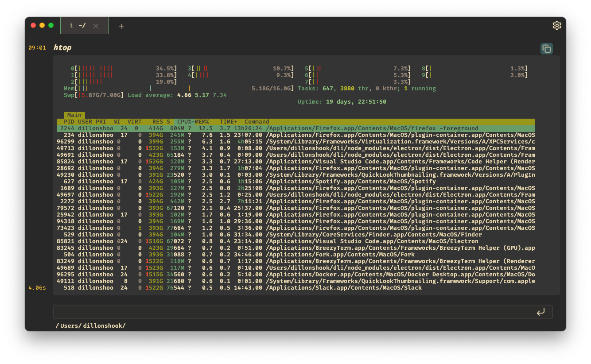Sort processes by the TIME+ column header
Viewport: 591px width, 364px height.
click(x=228, y=121)
